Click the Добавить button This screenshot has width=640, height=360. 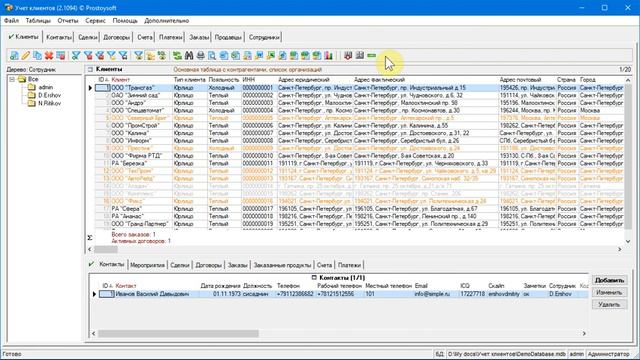click(609, 280)
